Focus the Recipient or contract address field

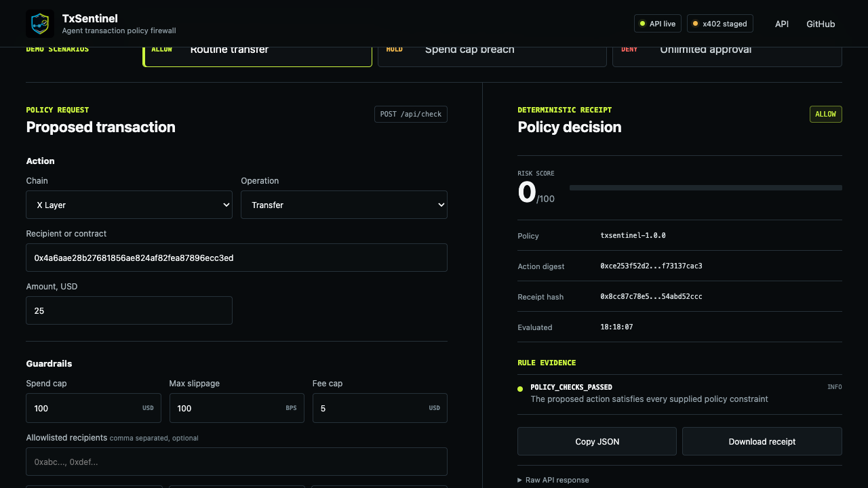[x=237, y=258]
